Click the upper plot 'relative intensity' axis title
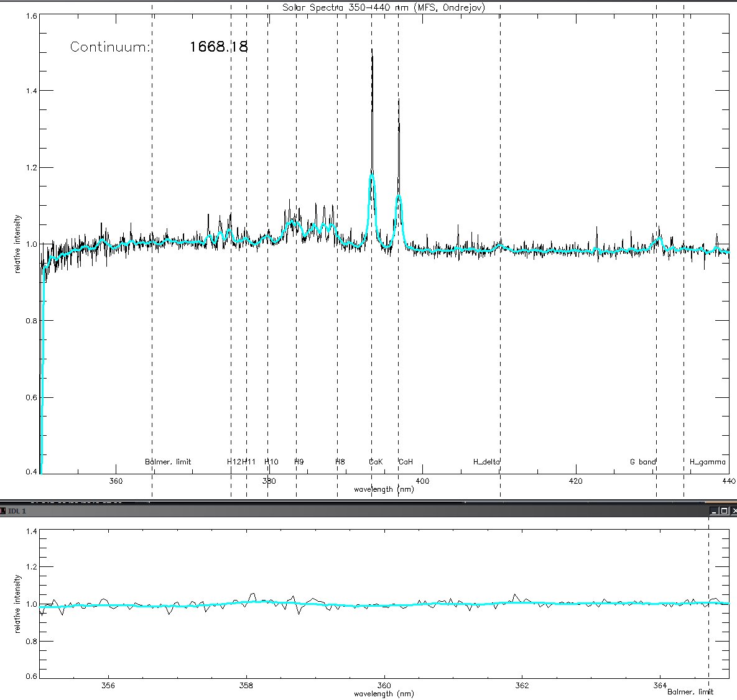Screen dimensions: 737x700 tap(18, 244)
